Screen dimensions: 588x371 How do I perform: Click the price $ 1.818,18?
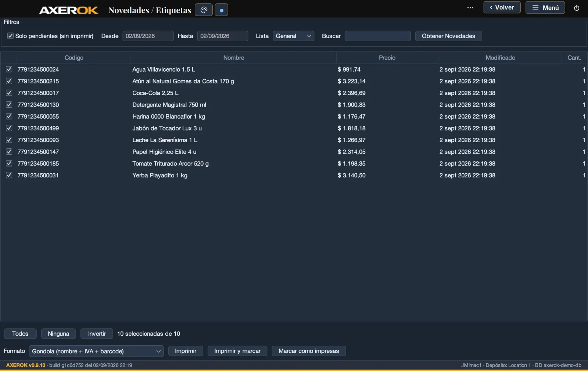352,128
